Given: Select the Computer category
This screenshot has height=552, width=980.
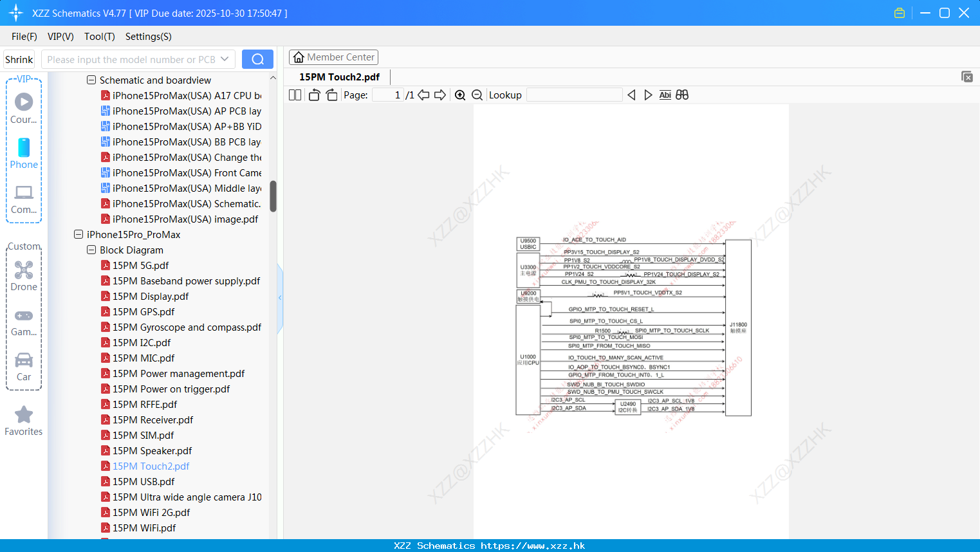Looking at the screenshot, I should [x=24, y=199].
